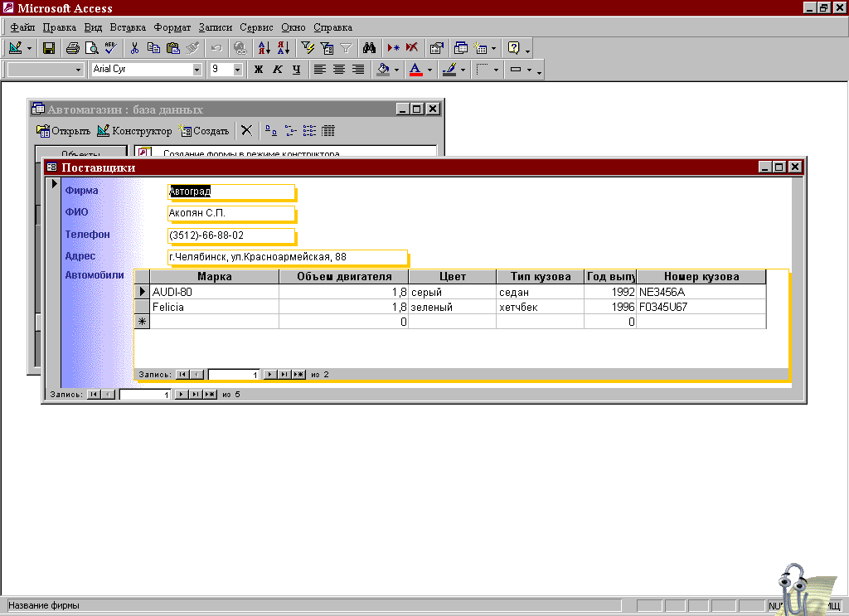
Task: Open Print Preview with the magnifier icon
Action: [x=91, y=48]
